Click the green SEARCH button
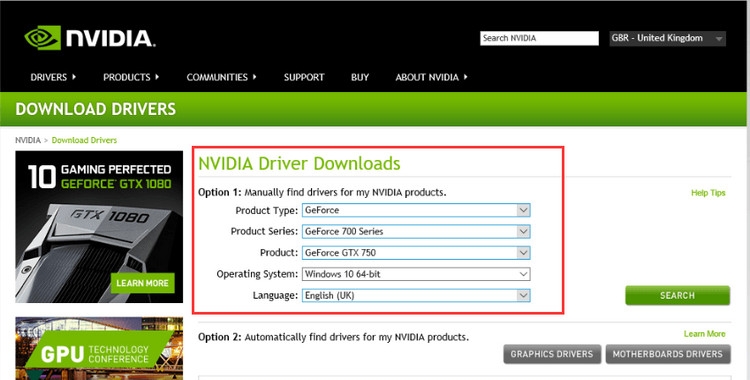The height and width of the screenshot is (380, 750). [x=677, y=295]
